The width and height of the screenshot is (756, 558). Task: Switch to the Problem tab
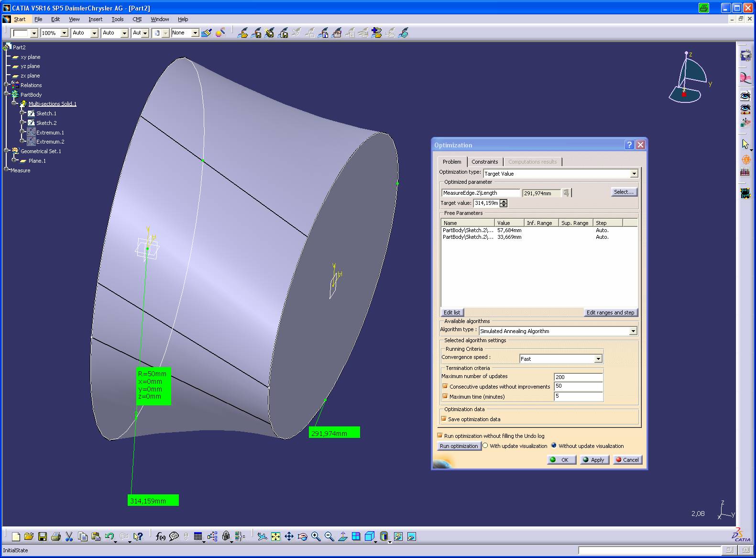click(x=452, y=162)
